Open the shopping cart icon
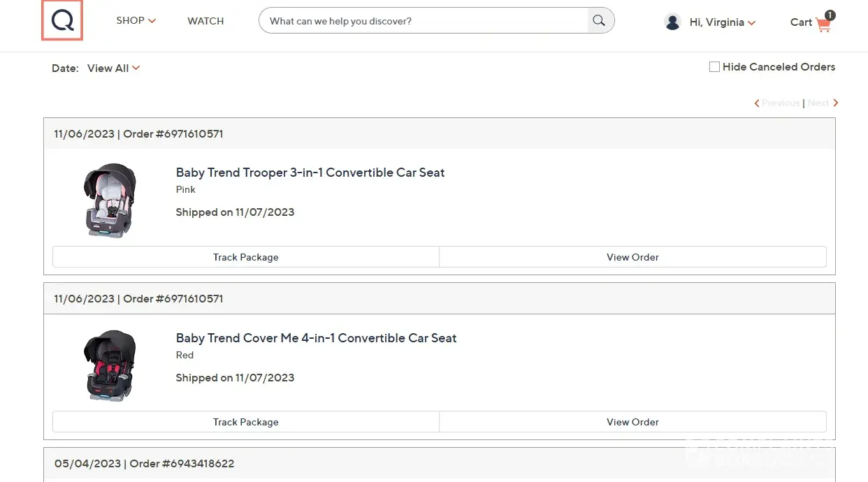Viewport: 868px width, 482px height. tap(823, 24)
